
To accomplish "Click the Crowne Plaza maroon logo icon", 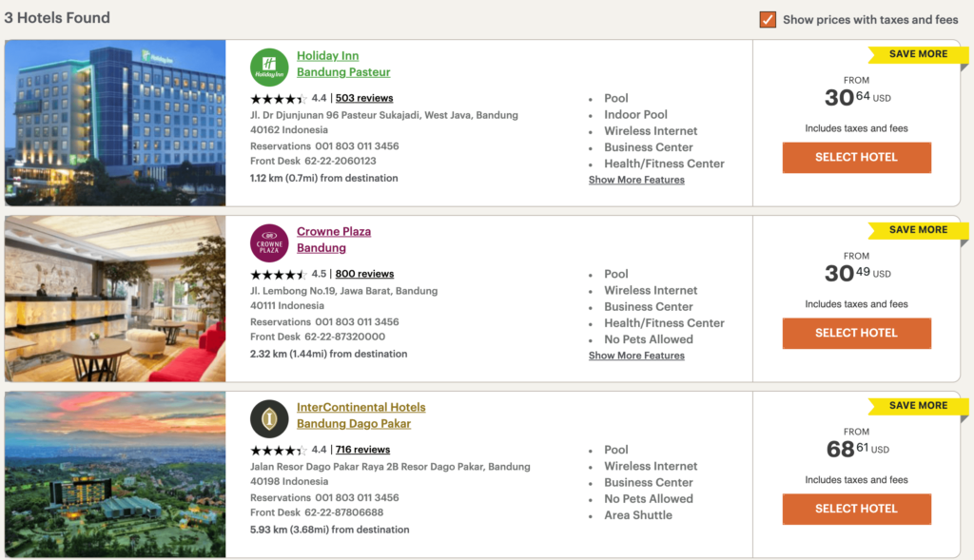I will point(269,242).
